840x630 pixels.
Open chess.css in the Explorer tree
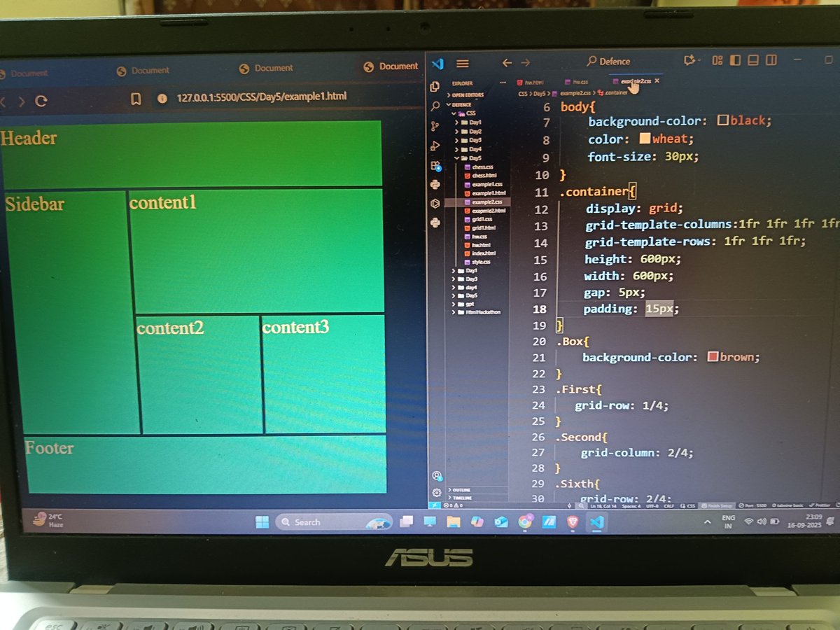479,167
